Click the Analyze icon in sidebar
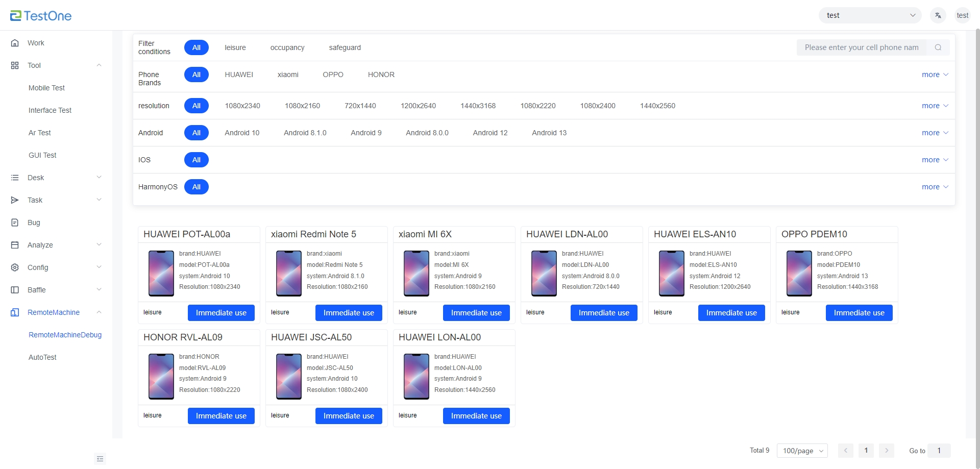This screenshot has width=980, height=469. point(15,245)
